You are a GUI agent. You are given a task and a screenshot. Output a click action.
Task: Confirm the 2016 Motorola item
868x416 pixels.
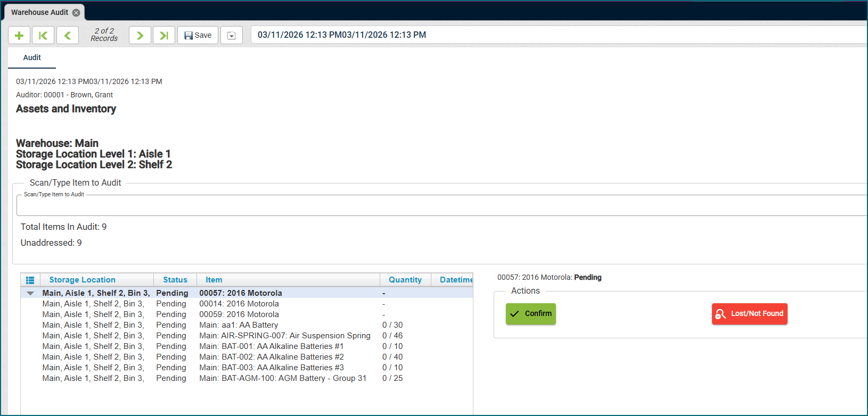pyautogui.click(x=530, y=314)
